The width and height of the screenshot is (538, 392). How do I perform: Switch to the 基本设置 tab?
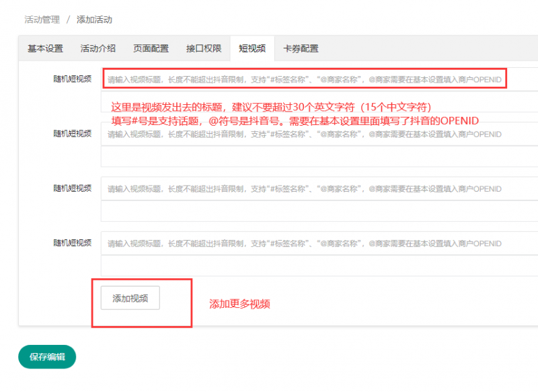pyautogui.click(x=45, y=48)
